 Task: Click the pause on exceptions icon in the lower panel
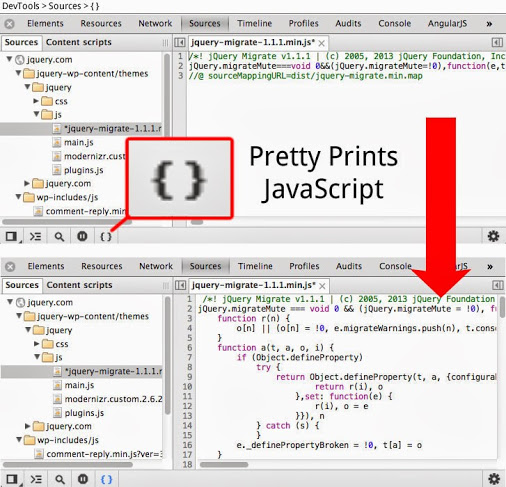(83, 479)
